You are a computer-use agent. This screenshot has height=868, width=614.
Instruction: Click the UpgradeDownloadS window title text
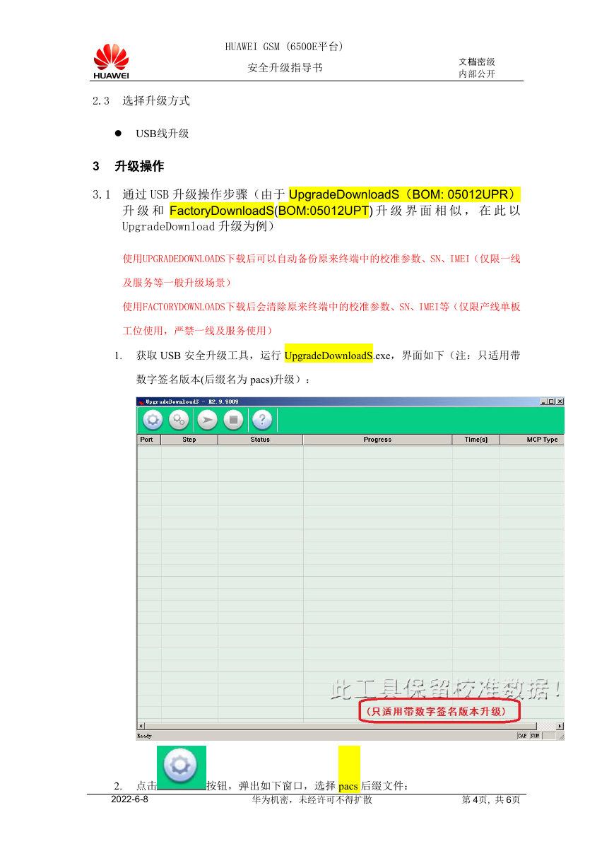tap(192, 401)
